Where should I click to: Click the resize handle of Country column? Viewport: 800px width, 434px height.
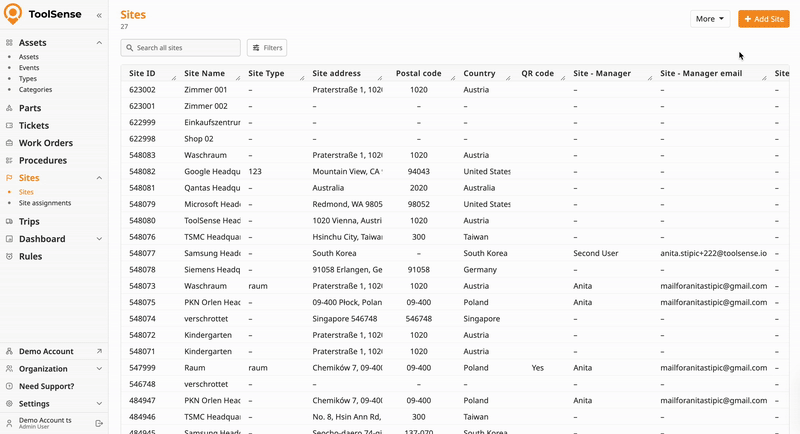tap(508, 78)
